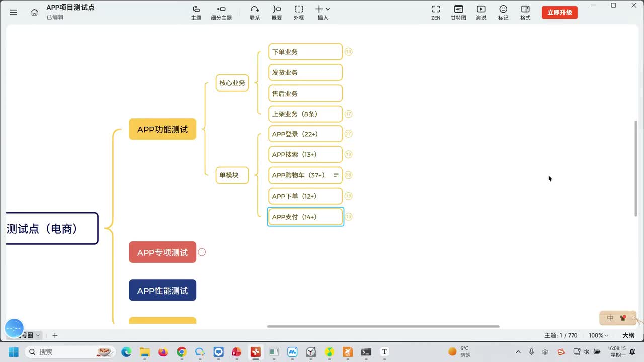Insert a new topic (主题)
Viewport: 644px width, 362px height.
tap(196, 13)
